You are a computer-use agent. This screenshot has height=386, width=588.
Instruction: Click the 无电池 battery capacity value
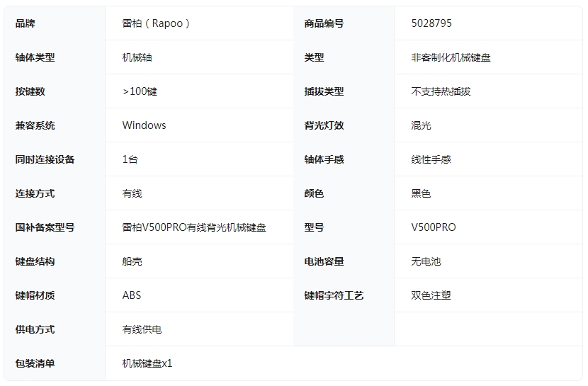click(x=426, y=261)
